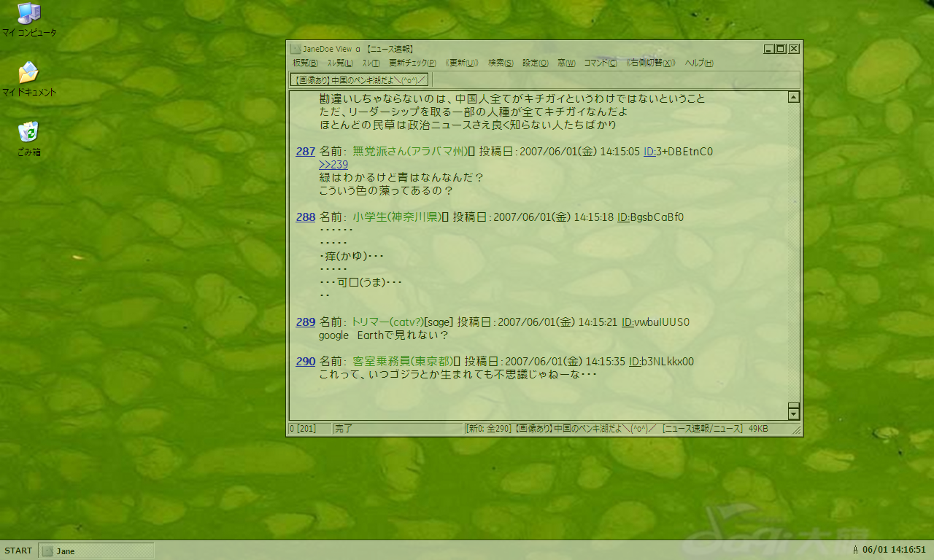Image resolution: width=934 pixels, height=560 pixels.
Task: Click the 《右側切替(X)》 menu item
Action: (651, 63)
